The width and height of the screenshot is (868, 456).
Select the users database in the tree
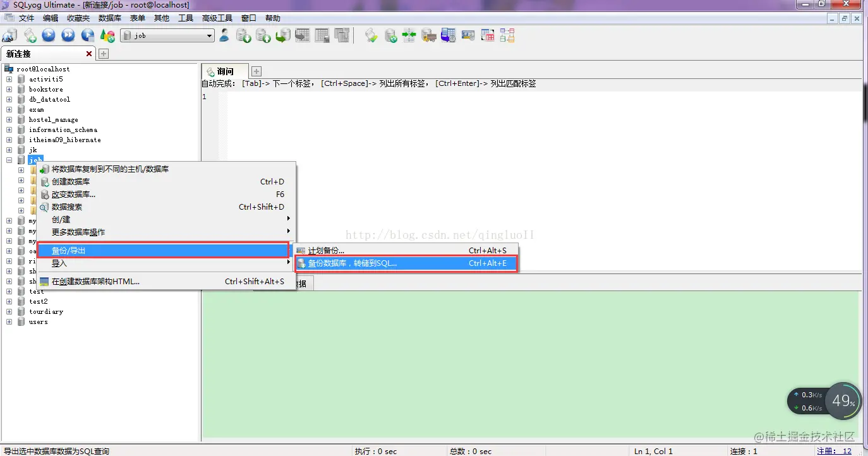[38, 321]
